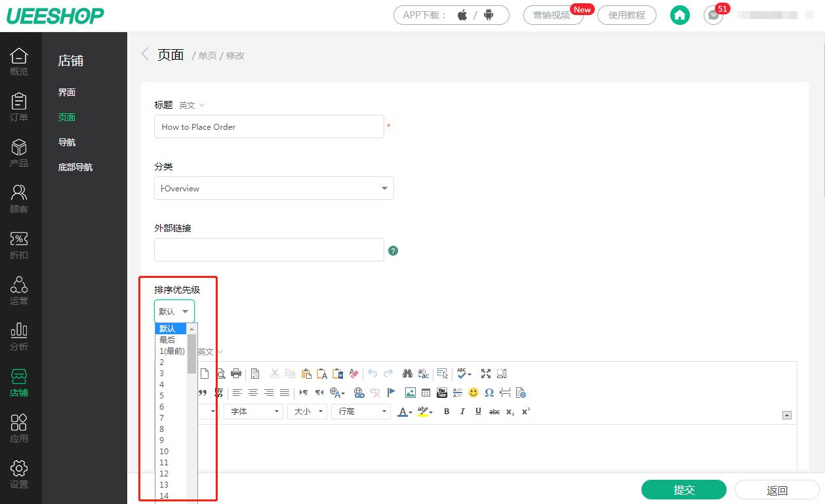Open text color A dropdown
The image size is (825, 504).
click(405, 412)
